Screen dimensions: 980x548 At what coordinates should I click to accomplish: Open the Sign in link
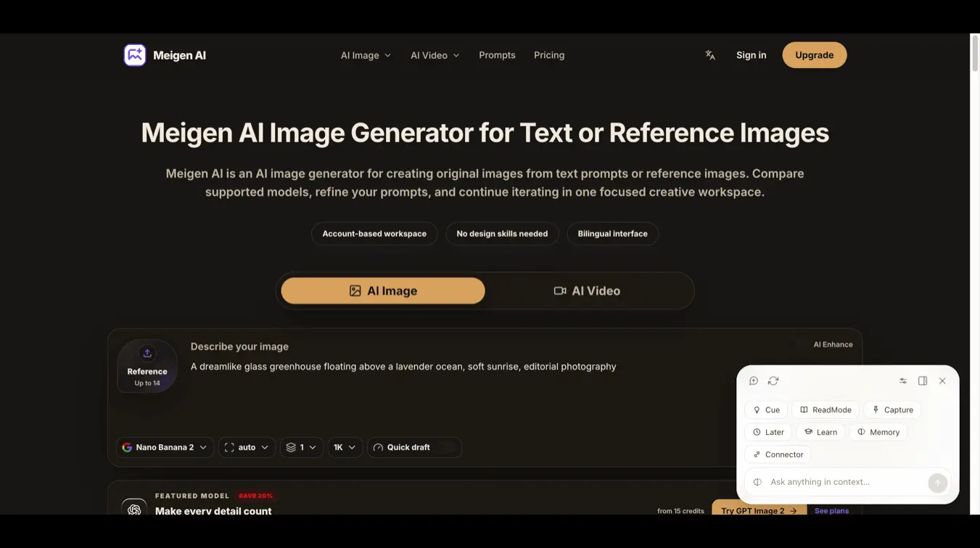pos(751,55)
